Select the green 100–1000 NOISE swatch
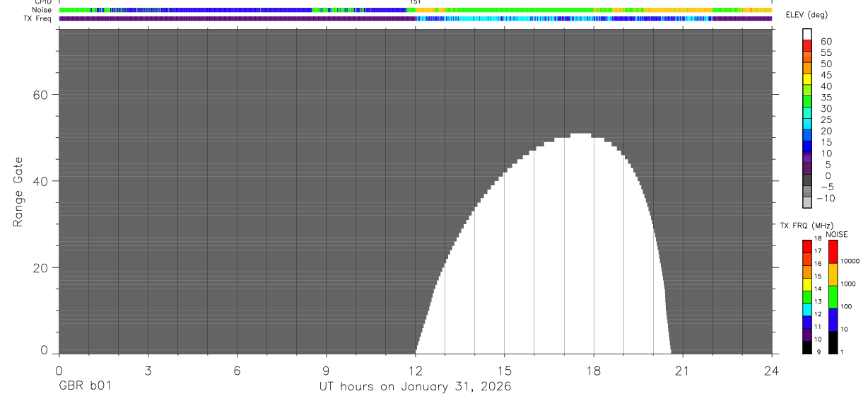The image size is (868, 401). tap(833, 297)
